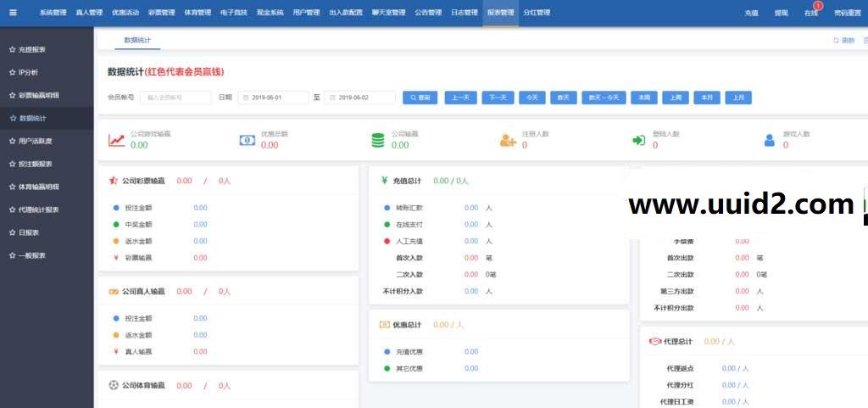This screenshot has width=868, height=408.
Task: Open the 聊天室管理 top menu
Action: 388,13
